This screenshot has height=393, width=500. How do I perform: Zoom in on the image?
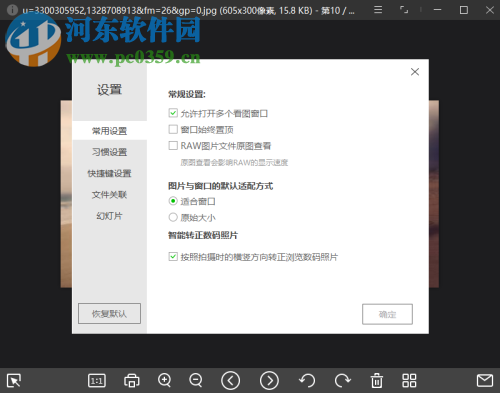(x=165, y=380)
